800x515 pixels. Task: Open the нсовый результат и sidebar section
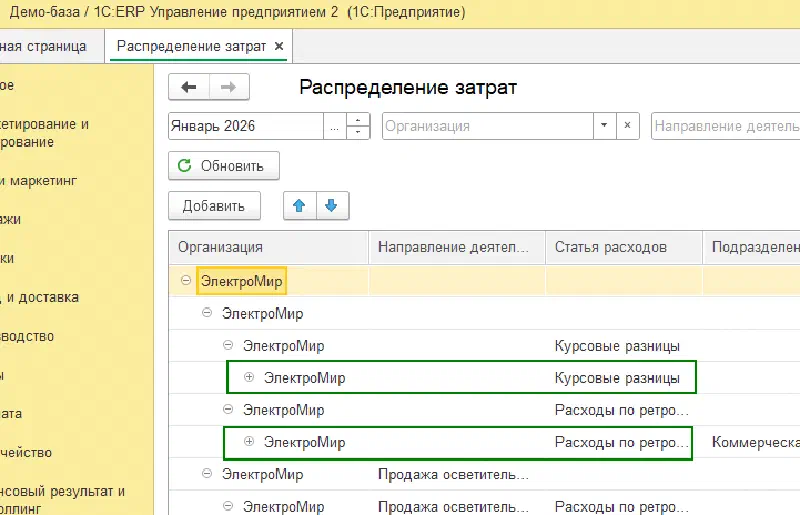click(x=62, y=499)
